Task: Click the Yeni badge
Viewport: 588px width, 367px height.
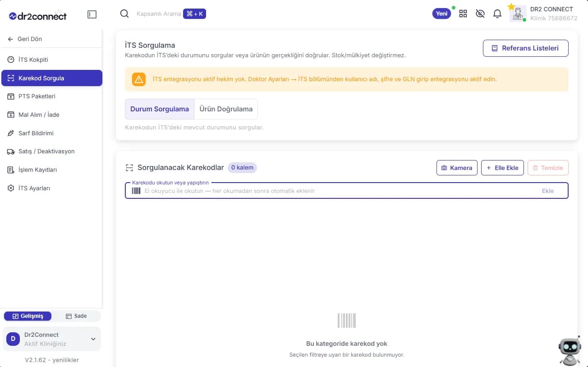Action: 442,14
